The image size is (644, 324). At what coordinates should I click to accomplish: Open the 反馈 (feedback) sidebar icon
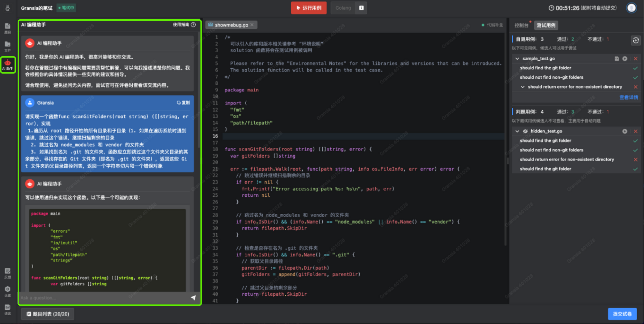click(8, 273)
